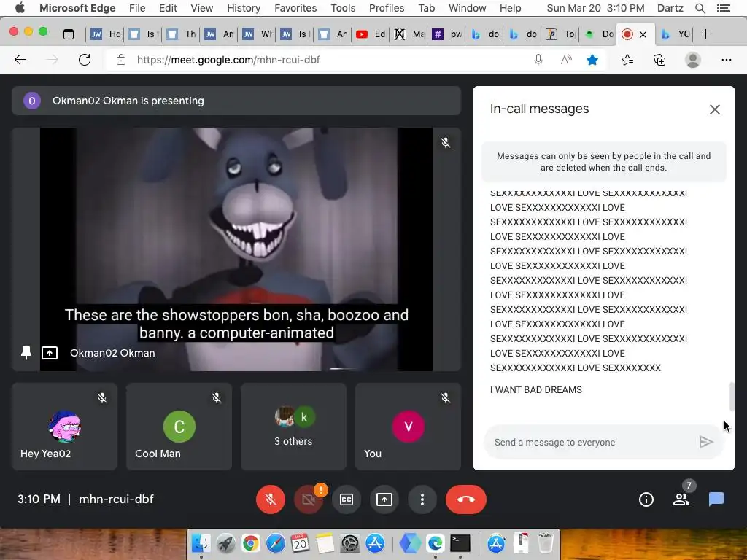Open System Preferences from the Dock
The image size is (747, 560).
350,542
